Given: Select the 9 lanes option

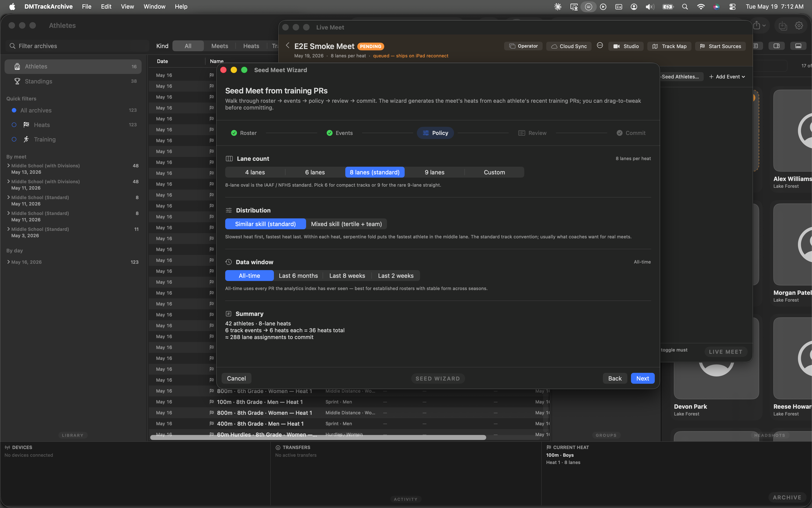Looking at the screenshot, I should pos(435,172).
